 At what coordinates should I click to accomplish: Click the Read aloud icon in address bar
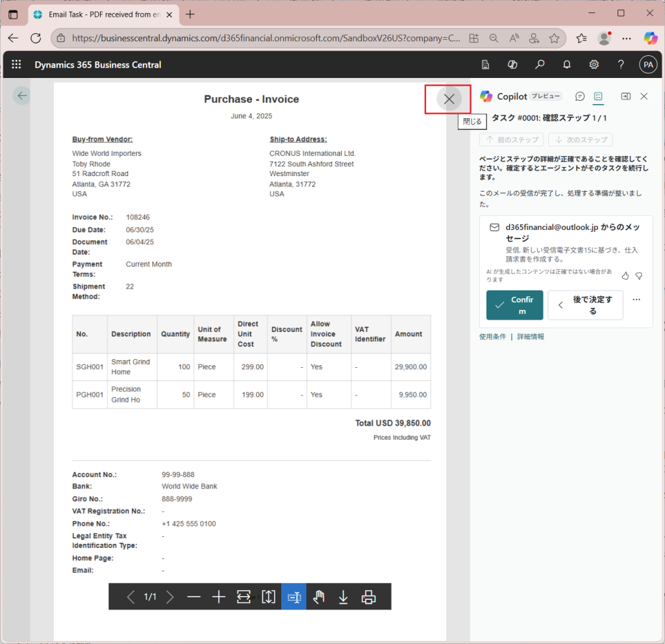pyautogui.click(x=514, y=38)
